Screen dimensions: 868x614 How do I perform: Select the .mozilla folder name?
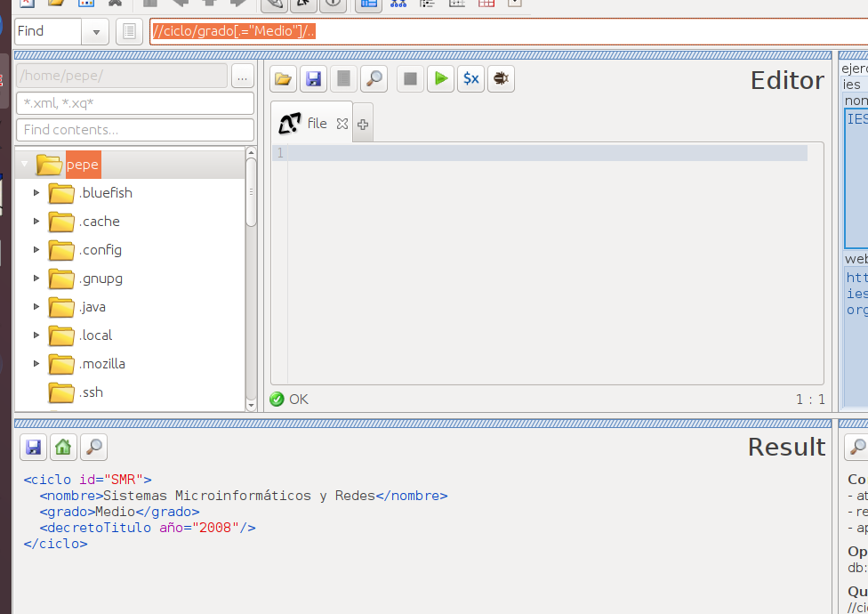pyautogui.click(x=102, y=364)
